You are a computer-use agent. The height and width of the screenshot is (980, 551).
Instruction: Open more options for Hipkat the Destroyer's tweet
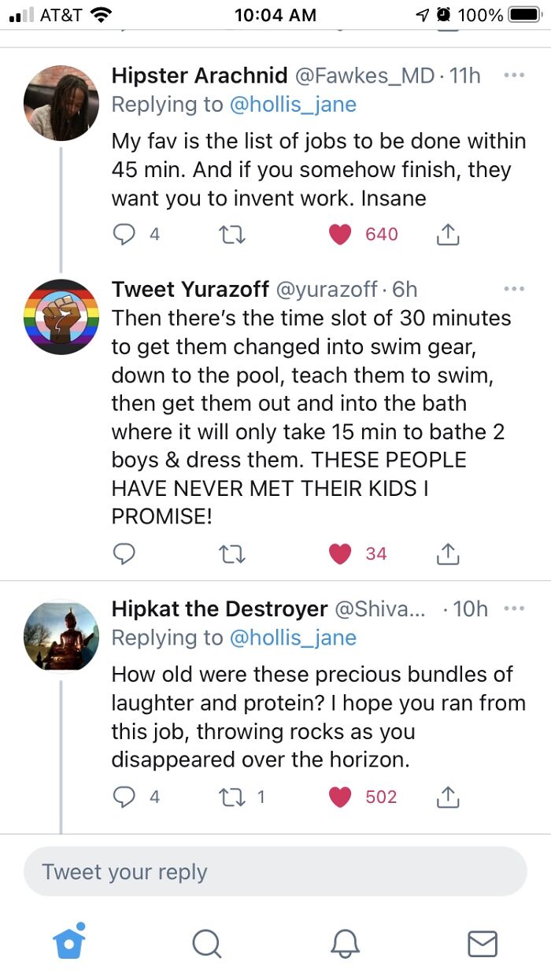(513, 608)
